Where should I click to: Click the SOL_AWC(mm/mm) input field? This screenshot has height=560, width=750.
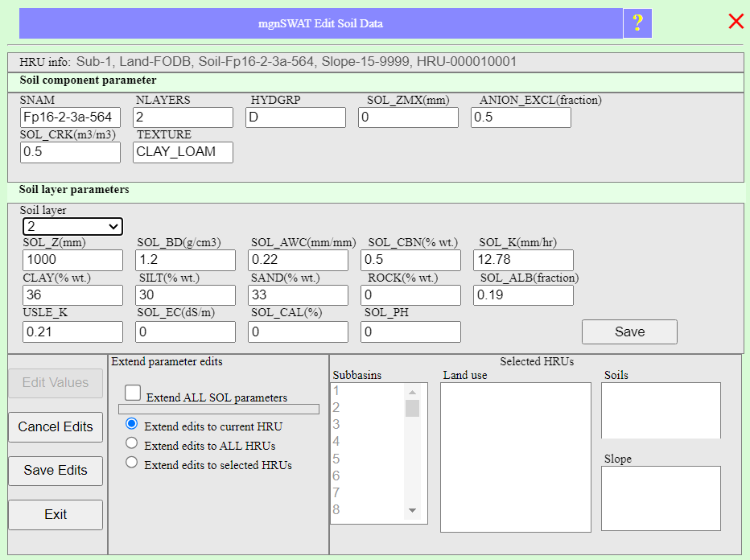click(298, 260)
